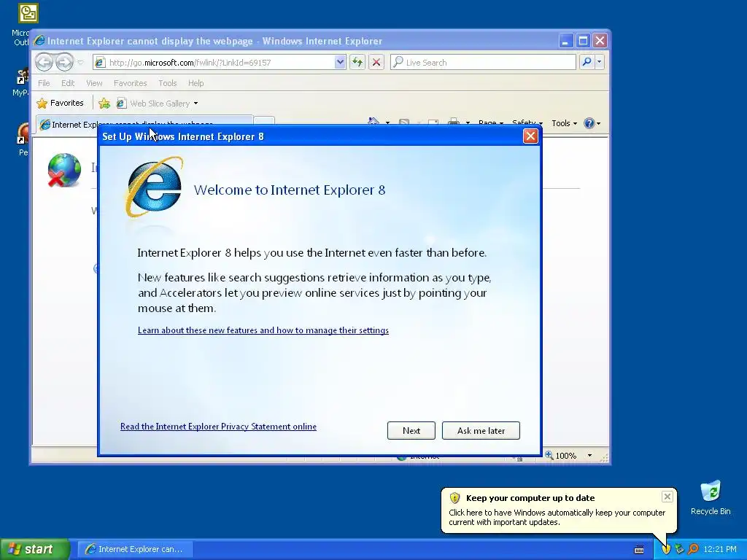Click the address bar URL field
747x560 pixels.
click(x=220, y=63)
